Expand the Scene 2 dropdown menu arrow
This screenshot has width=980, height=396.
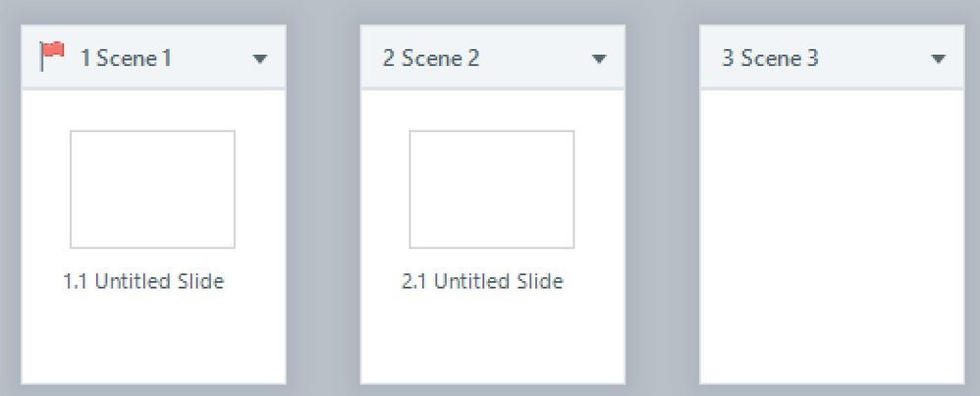(599, 59)
